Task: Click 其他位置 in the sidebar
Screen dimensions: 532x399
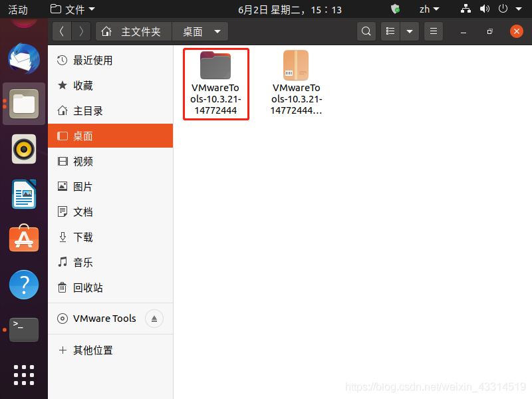Action: (92, 350)
